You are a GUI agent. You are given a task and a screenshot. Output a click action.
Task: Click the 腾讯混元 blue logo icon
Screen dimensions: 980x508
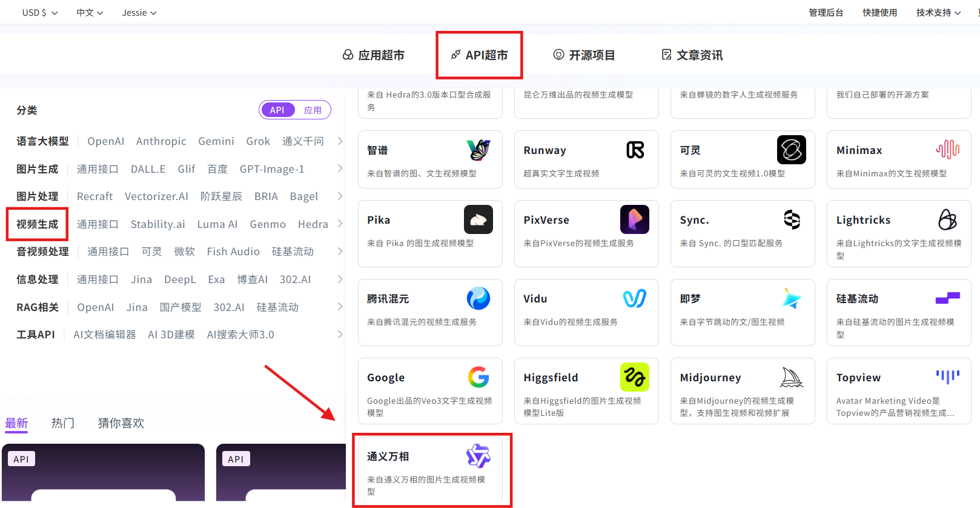click(x=478, y=298)
